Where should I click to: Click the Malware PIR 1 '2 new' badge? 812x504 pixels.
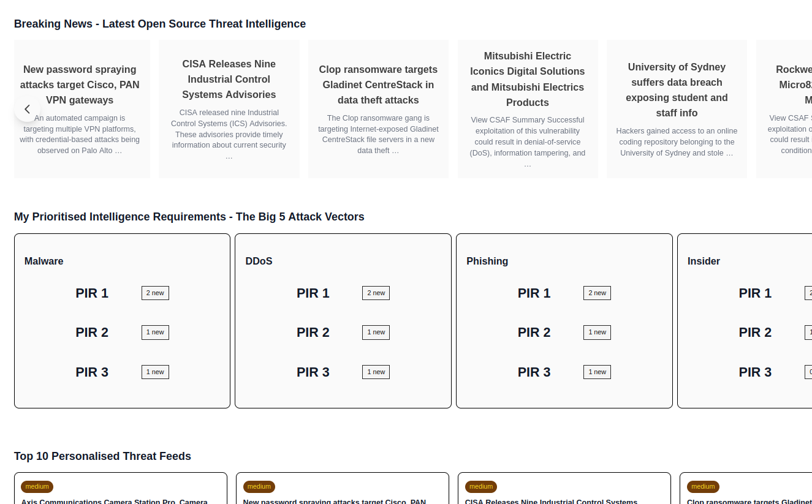coord(155,293)
